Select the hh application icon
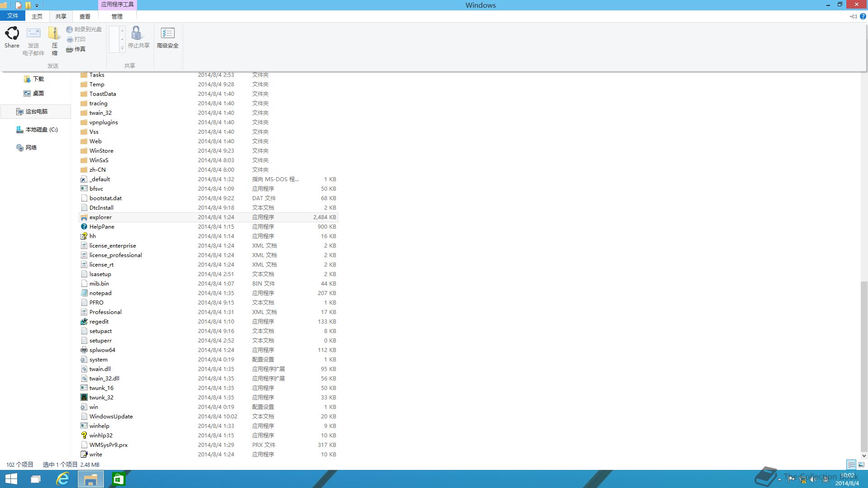868x488 pixels. (x=84, y=236)
